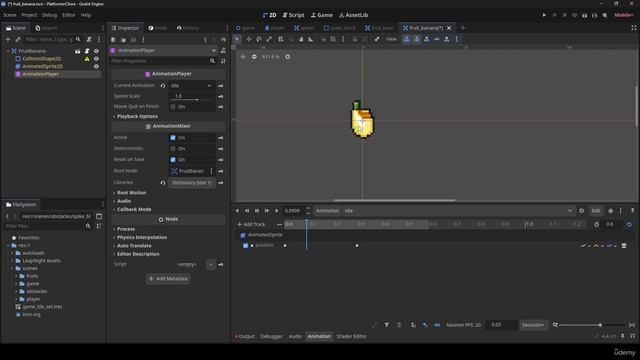This screenshot has height=360, width=640.
Task: Toggle distraction free mode icon
Action: click(x=633, y=28)
